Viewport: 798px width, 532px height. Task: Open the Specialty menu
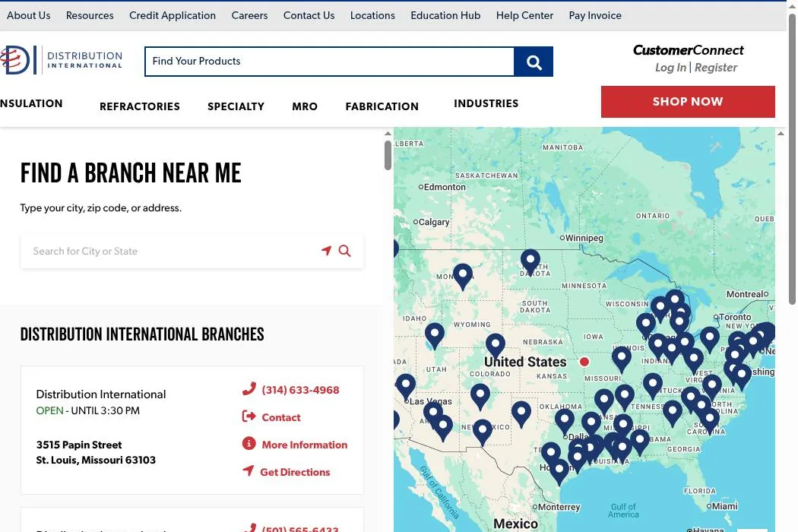tap(236, 106)
